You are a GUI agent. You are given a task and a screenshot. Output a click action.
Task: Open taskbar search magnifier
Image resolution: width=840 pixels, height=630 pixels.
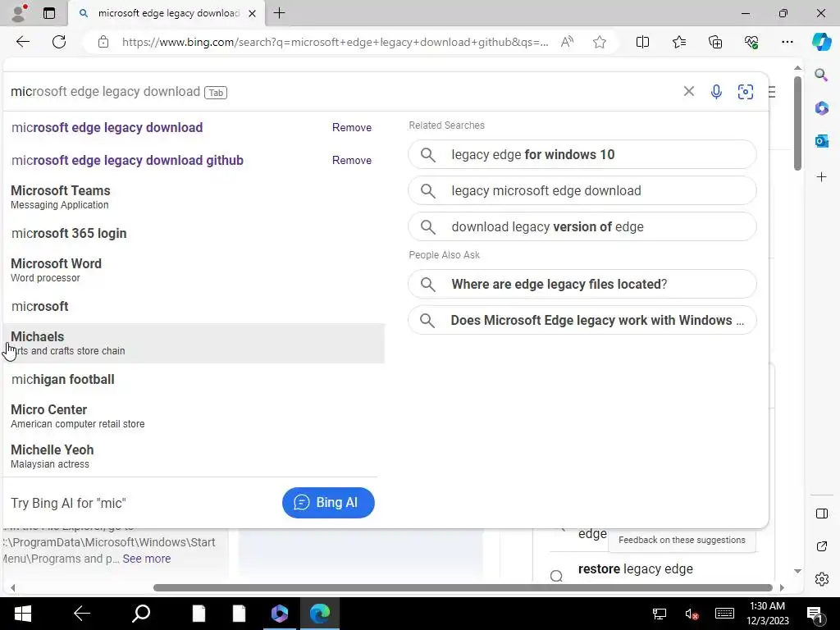pyautogui.click(x=141, y=614)
